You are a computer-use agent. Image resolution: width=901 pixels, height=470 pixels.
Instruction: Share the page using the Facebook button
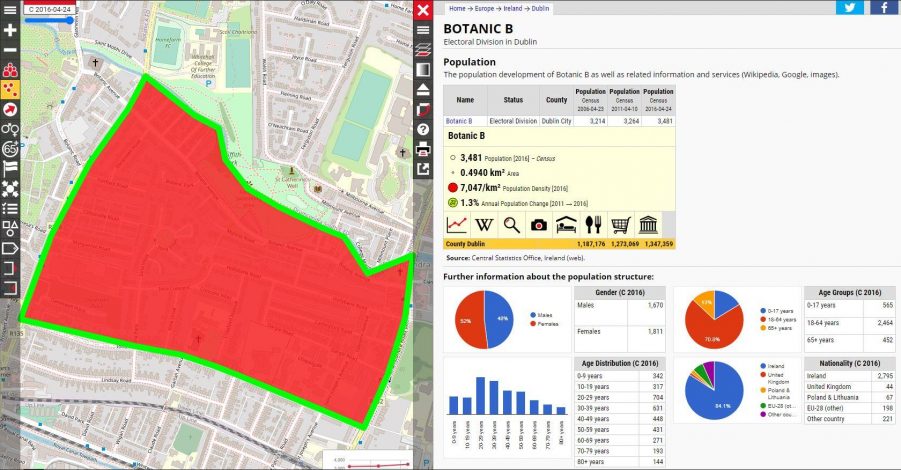[x=883, y=7]
